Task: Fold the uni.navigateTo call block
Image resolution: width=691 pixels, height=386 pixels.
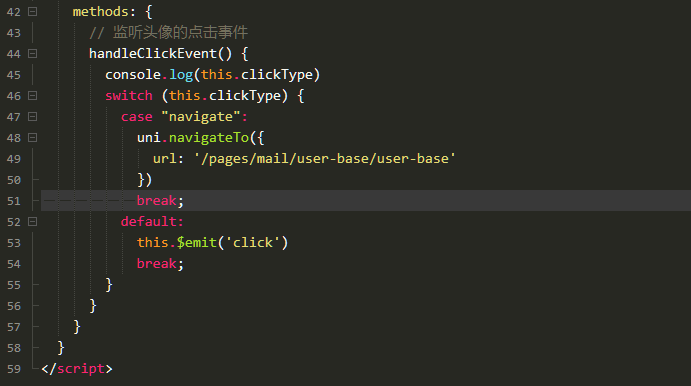Action: click(33, 138)
